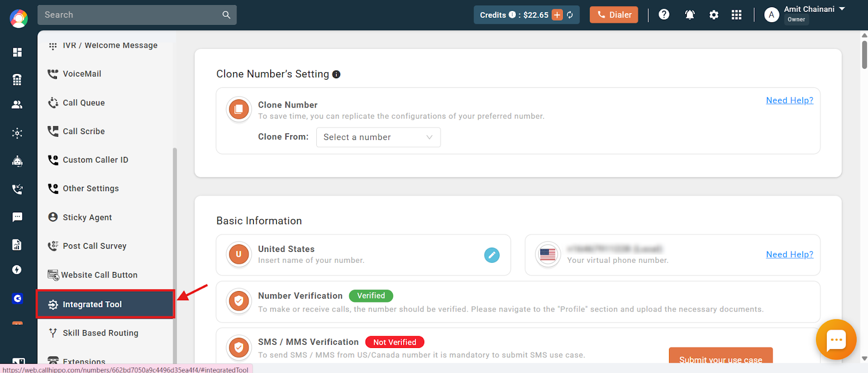Open the live chat widget
The height and width of the screenshot is (373, 868).
836,340
